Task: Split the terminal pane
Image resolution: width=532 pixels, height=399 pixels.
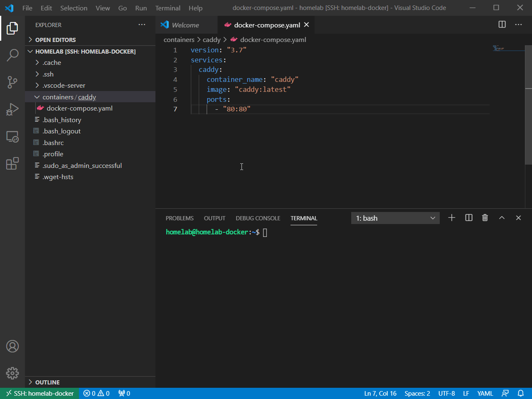Action: pyautogui.click(x=469, y=218)
